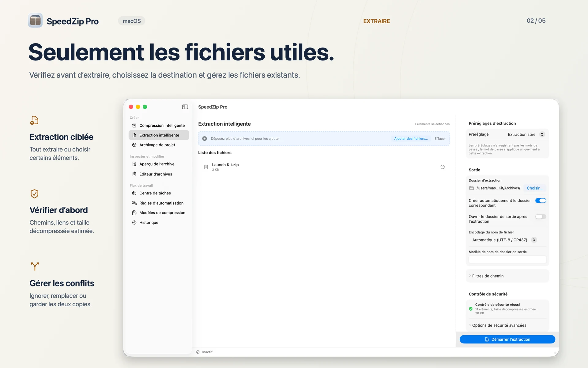This screenshot has width=588, height=368.
Task: Click the /Users/mas...Kit/Archives/ path
Action: coord(498,188)
